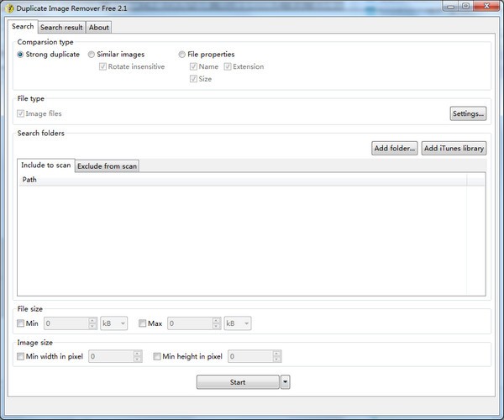Screen dimensions: 504x420
Task: Click the Min width pixel stepper field
Action: coord(110,356)
